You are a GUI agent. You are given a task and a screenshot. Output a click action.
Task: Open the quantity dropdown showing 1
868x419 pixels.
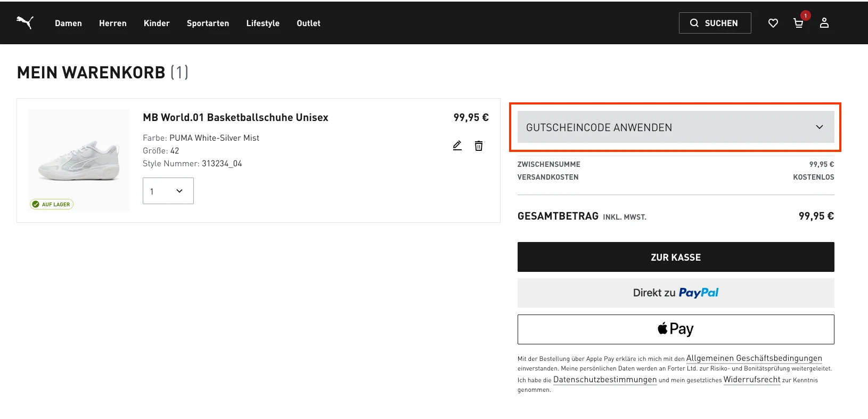click(168, 191)
